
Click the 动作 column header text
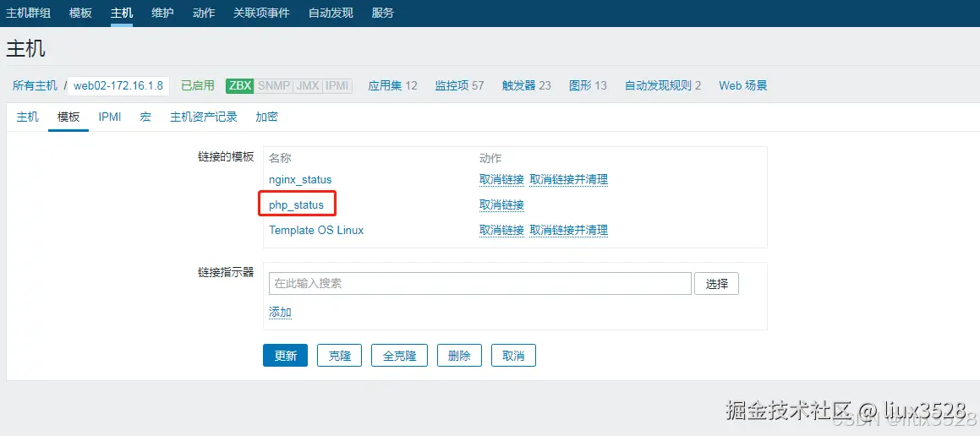click(x=490, y=158)
